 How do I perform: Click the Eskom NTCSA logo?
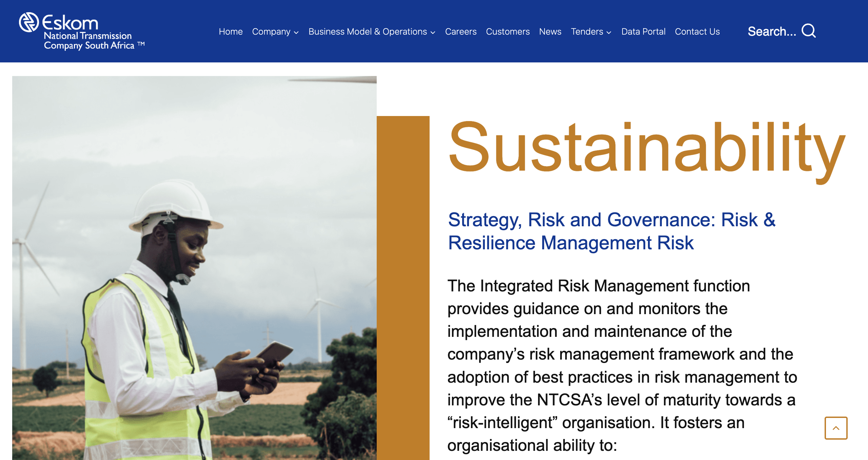[81, 31]
